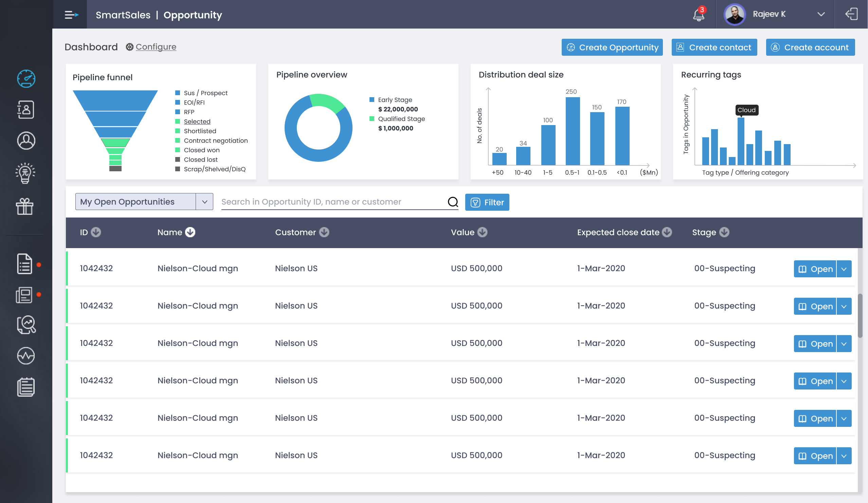Click the notification bell icon

699,15
